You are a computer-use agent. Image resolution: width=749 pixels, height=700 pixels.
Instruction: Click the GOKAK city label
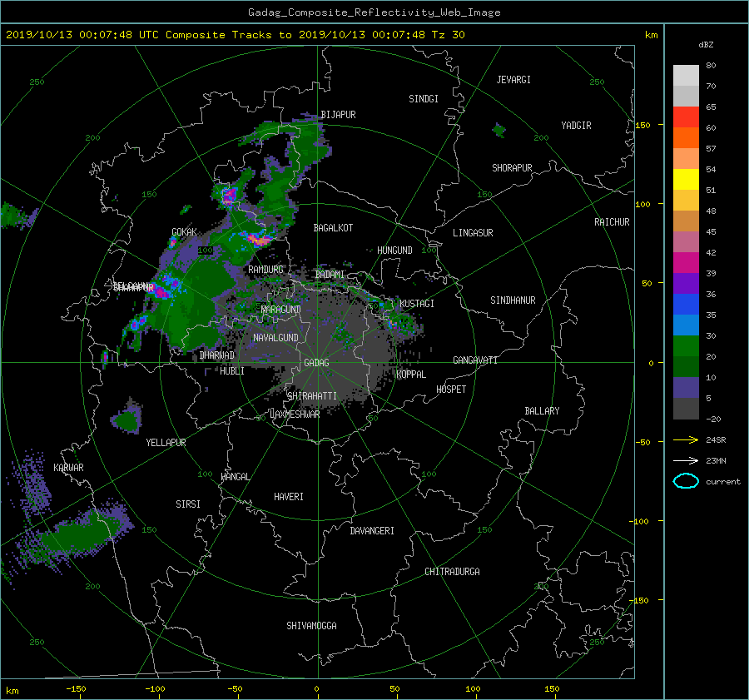pyautogui.click(x=185, y=231)
